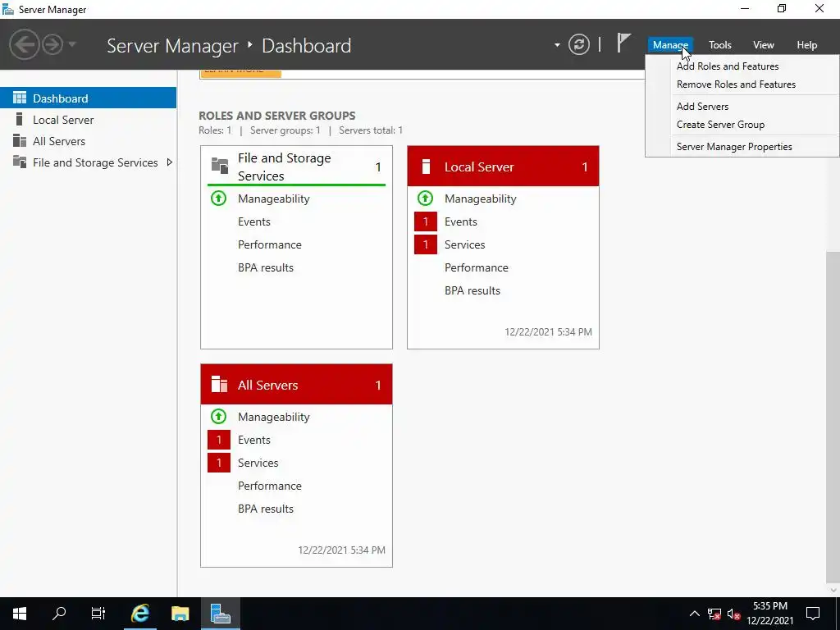Click the Local Server tile icon
The image size is (840, 630).
tap(426, 167)
